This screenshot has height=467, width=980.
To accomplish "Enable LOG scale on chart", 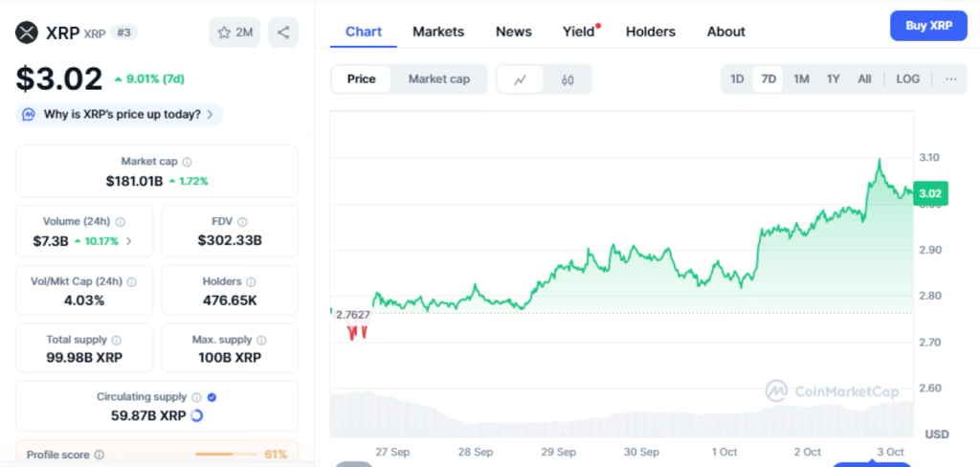I will 907,79.
